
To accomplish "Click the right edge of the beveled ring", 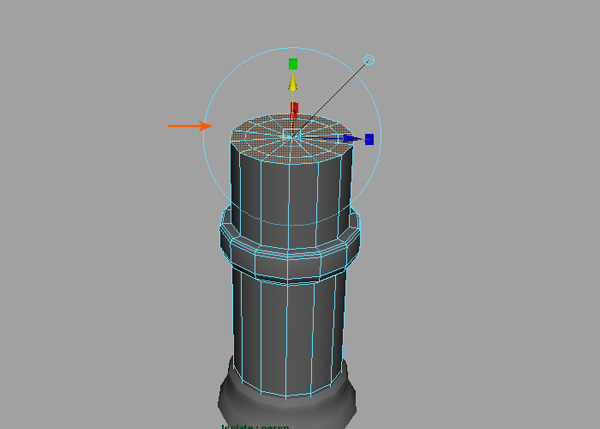I will (x=356, y=238).
